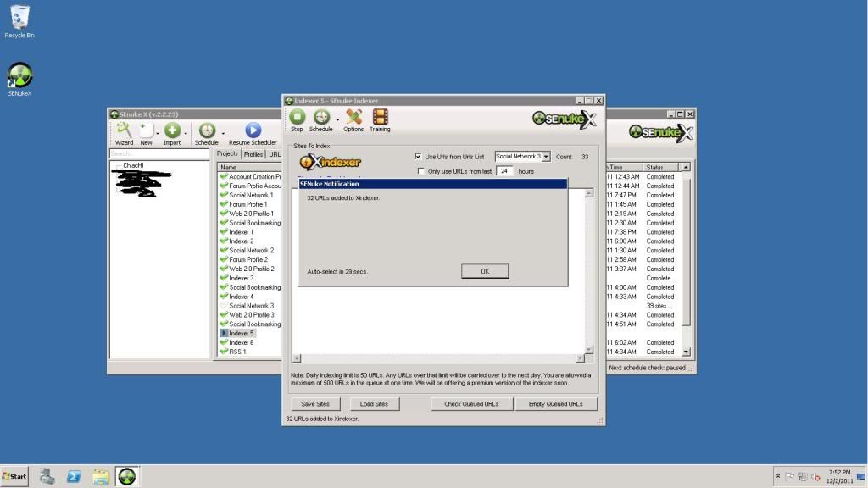This screenshot has width=868, height=488.
Task: Uncheck Use Urls from Urls List
Action: point(419,157)
